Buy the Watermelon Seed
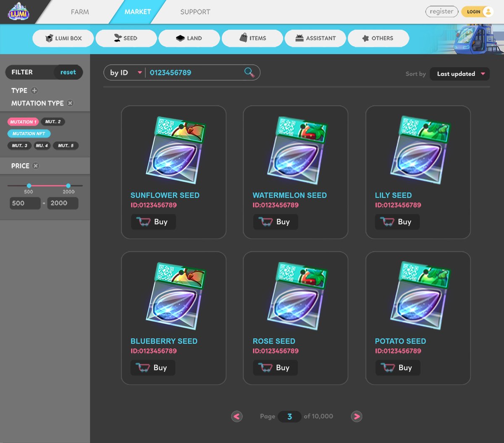Viewport: 504px width, 443px height. tap(276, 222)
